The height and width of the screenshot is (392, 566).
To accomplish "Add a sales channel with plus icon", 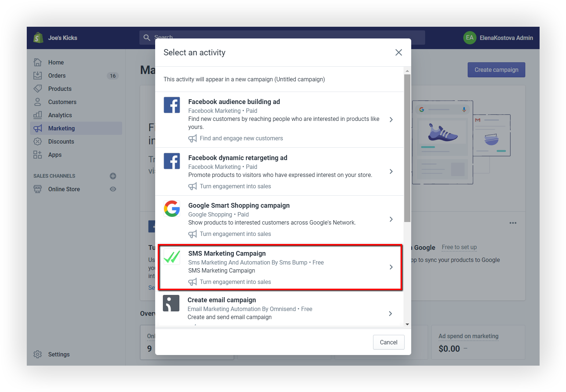I will (113, 176).
